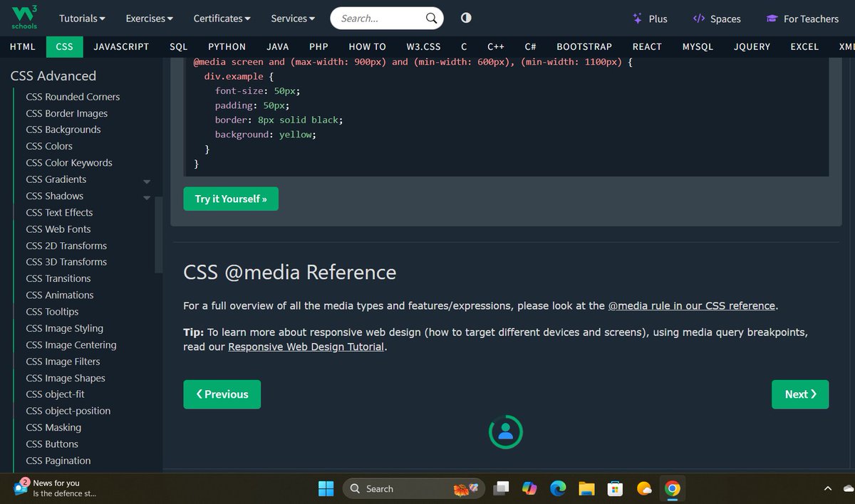This screenshot has width=855, height=504.
Task: Open the REACT tutorial tab
Action: pyautogui.click(x=647, y=46)
